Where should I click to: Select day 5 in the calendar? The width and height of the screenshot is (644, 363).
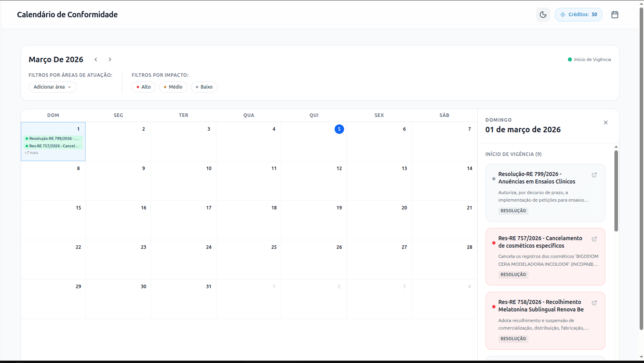point(339,129)
